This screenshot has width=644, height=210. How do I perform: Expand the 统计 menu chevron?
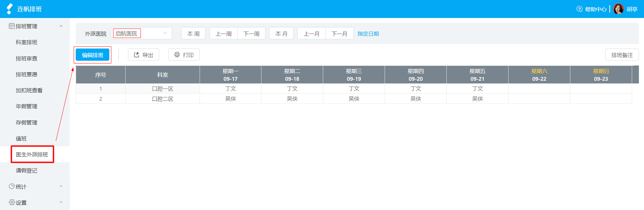click(x=61, y=186)
